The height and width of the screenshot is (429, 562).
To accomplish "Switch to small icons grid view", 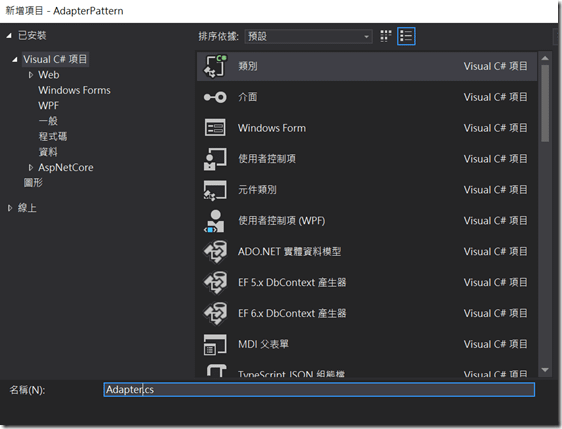I will coord(386,36).
